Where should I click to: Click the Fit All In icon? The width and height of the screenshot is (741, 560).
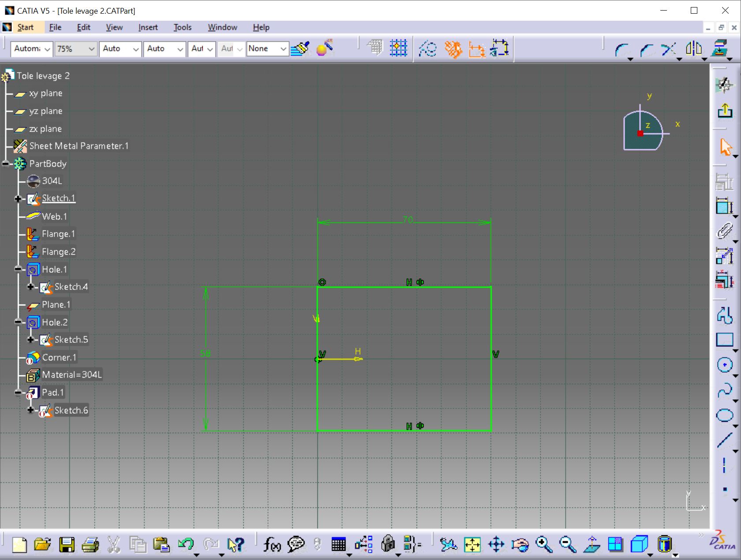pyautogui.click(x=472, y=545)
